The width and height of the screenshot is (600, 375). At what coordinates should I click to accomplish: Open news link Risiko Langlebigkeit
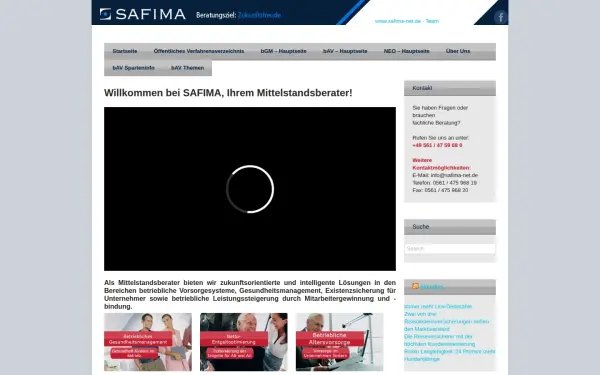pos(450,355)
